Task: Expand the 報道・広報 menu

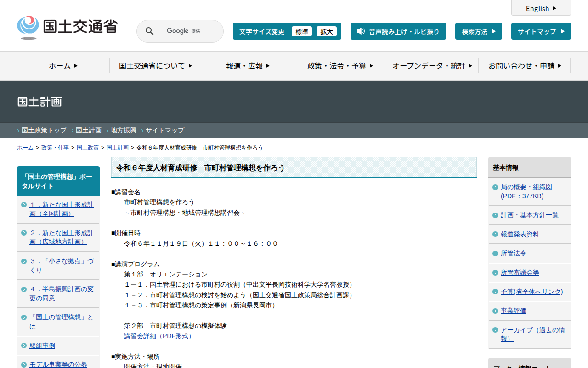Action: [248, 66]
